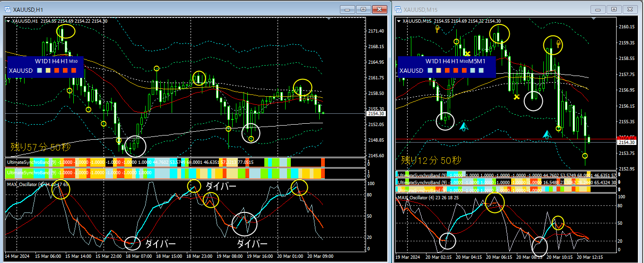Click the leftmost blue up-arrow signal in M15 chart
This screenshot has width=644, height=263.
(x=464, y=127)
